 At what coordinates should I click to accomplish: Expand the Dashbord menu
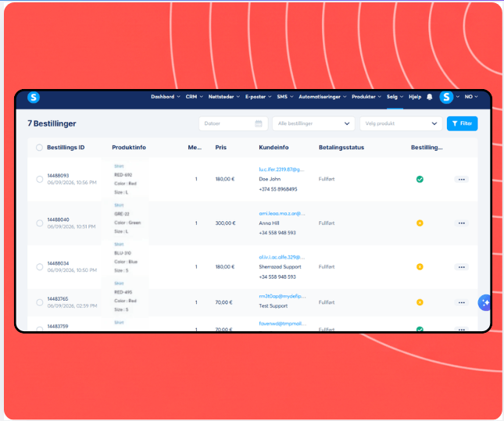point(166,97)
